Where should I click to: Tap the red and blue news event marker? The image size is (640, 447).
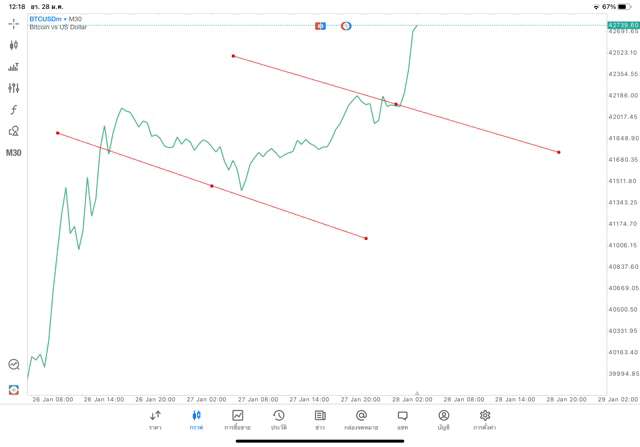pos(320,25)
